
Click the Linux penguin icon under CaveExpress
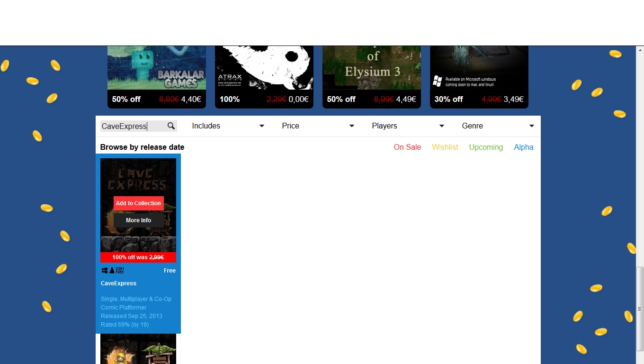[112, 270]
